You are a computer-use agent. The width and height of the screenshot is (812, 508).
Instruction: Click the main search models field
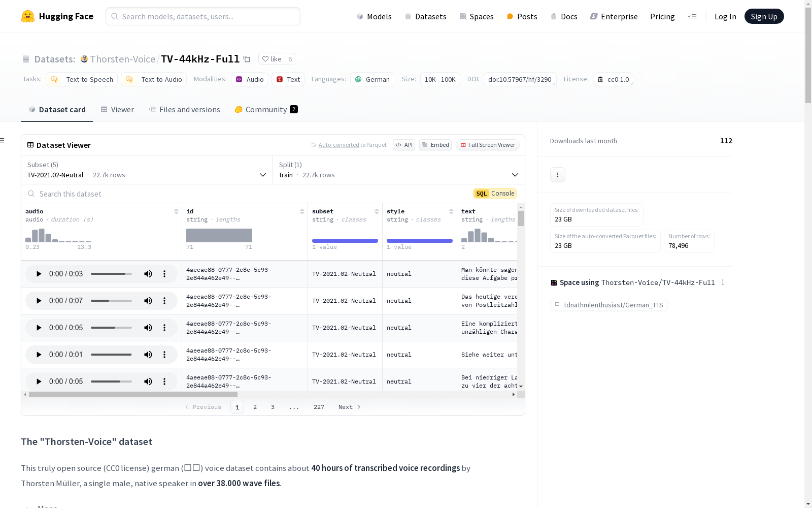203,16
